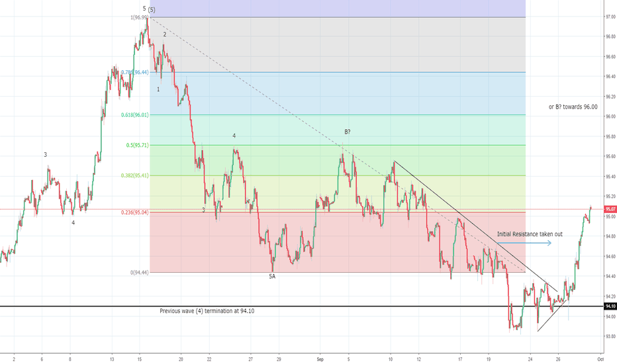Screen dimensions: 617x364
Task: Click date 29 on the time axis
Action: (x=279, y=359)
